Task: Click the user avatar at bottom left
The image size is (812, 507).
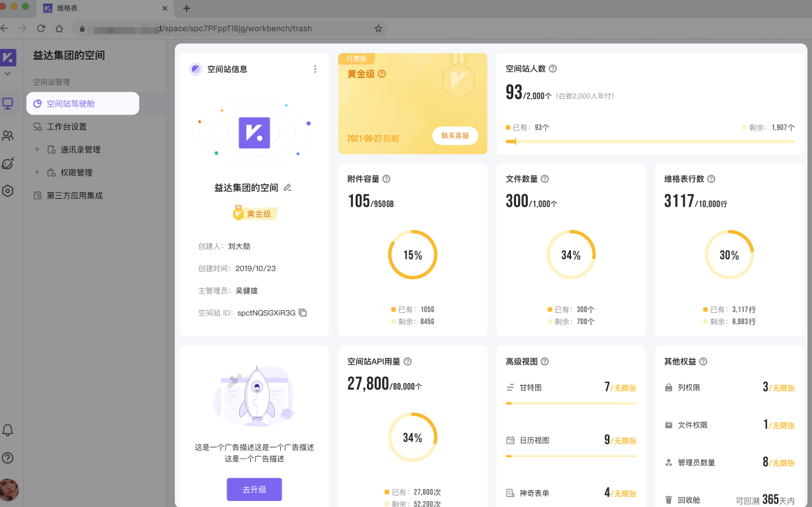Action: [x=9, y=490]
